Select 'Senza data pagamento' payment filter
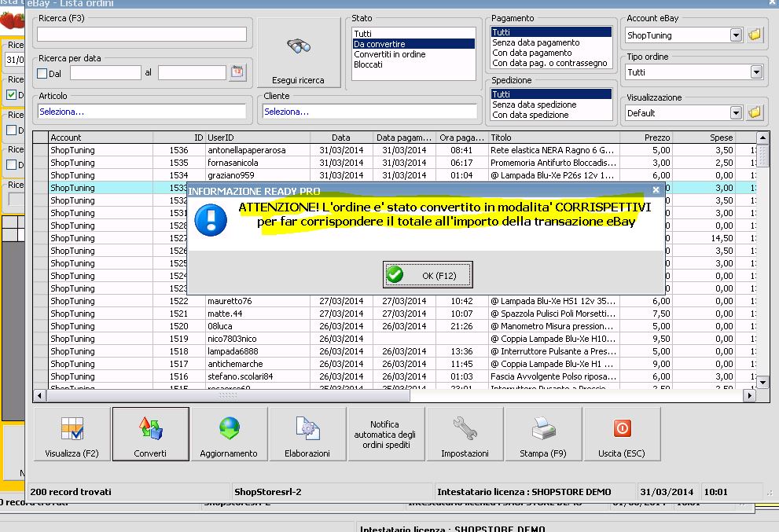 coord(535,42)
